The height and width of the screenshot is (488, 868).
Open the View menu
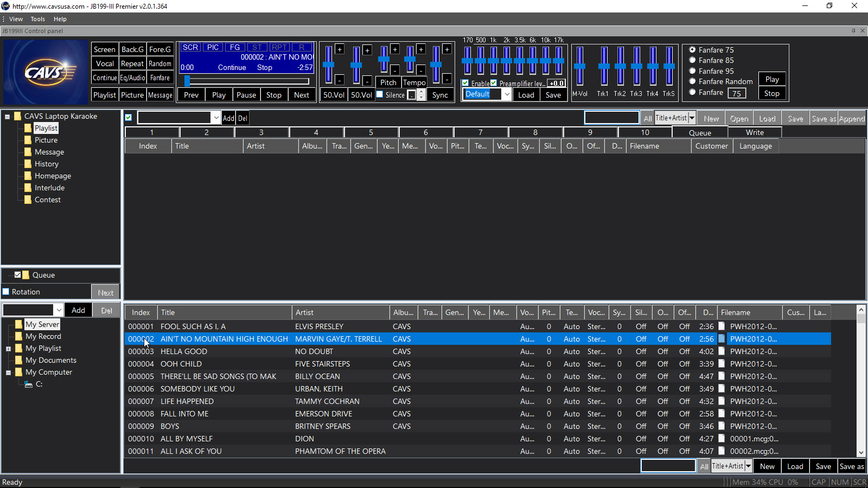16,19
